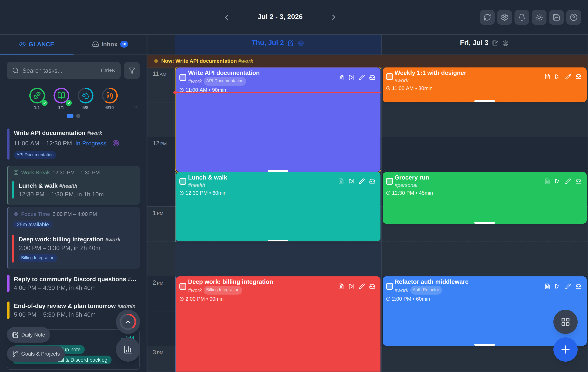Open the Inbox tab

[x=110, y=44]
